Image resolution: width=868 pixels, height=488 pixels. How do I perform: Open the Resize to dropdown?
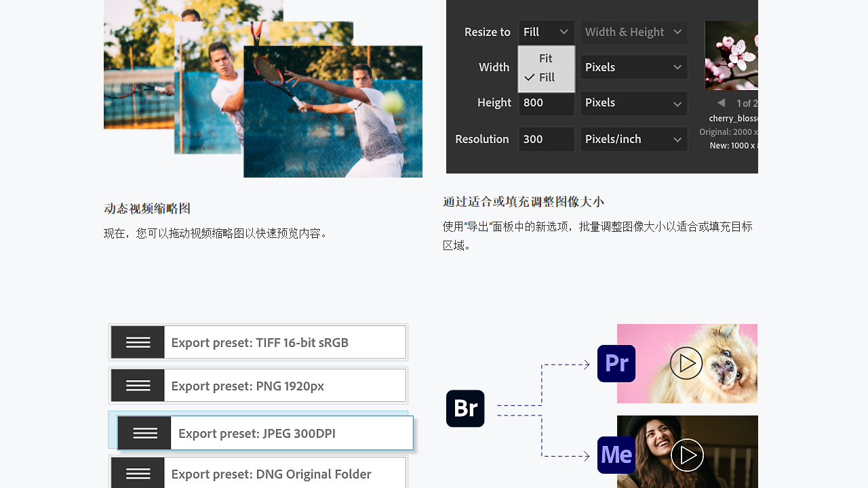pyautogui.click(x=546, y=32)
